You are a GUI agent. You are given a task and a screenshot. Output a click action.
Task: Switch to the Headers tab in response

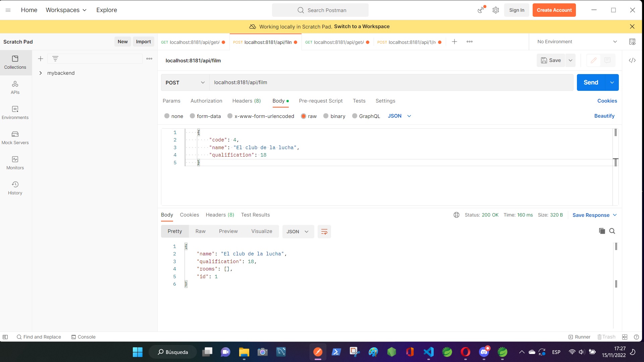(220, 215)
